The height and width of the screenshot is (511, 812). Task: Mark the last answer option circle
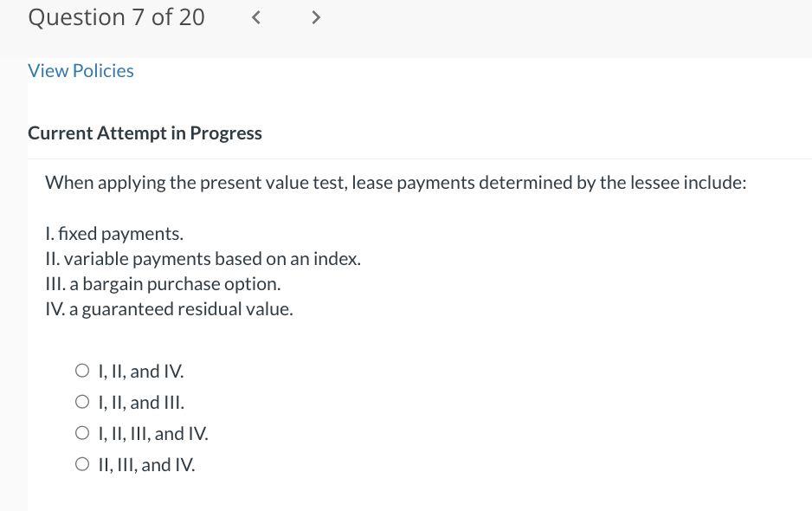point(81,463)
